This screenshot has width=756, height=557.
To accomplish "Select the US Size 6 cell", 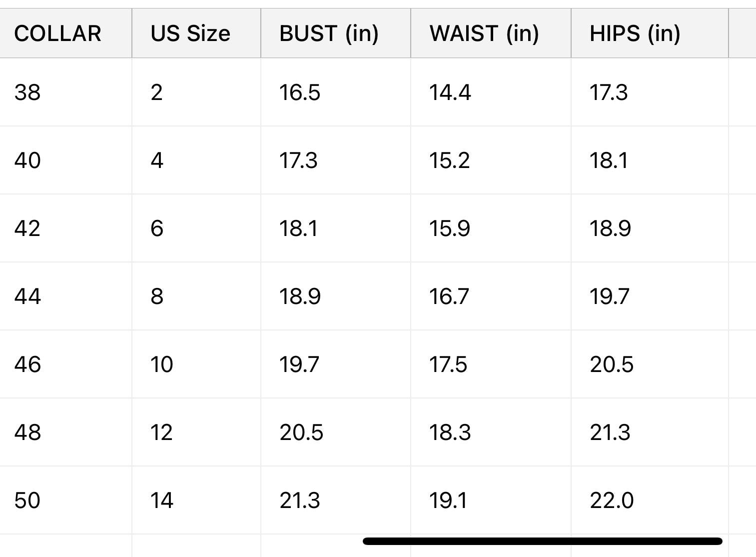I will tap(157, 228).
